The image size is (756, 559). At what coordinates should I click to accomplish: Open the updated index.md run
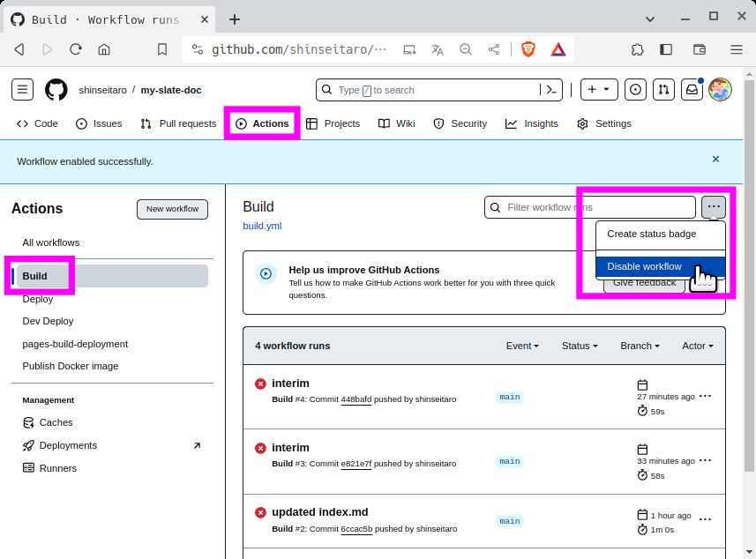click(x=319, y=511)
